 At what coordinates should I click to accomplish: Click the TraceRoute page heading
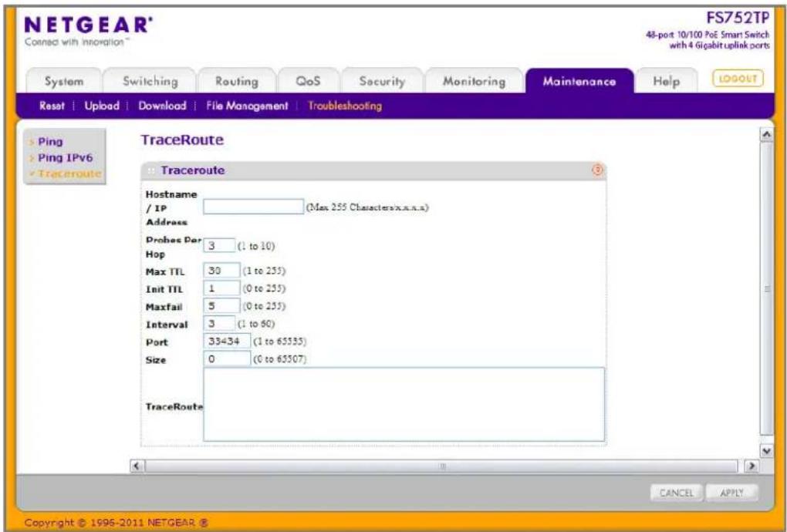[x=182, y=140]
